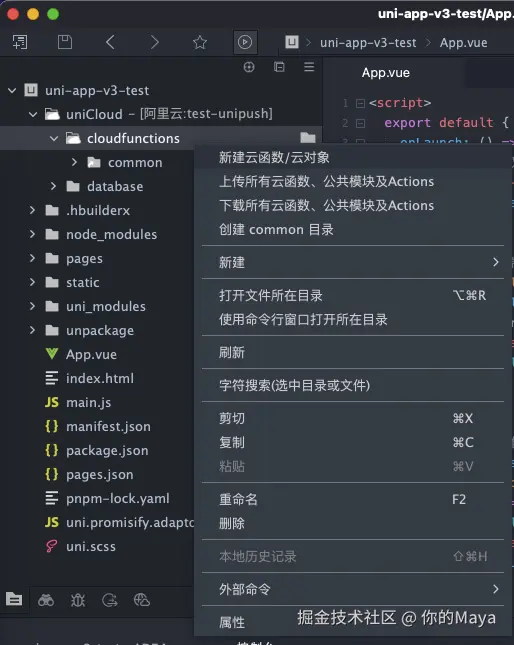
Task: Click the save file toolbar icon
Action: tap(65, 42)
